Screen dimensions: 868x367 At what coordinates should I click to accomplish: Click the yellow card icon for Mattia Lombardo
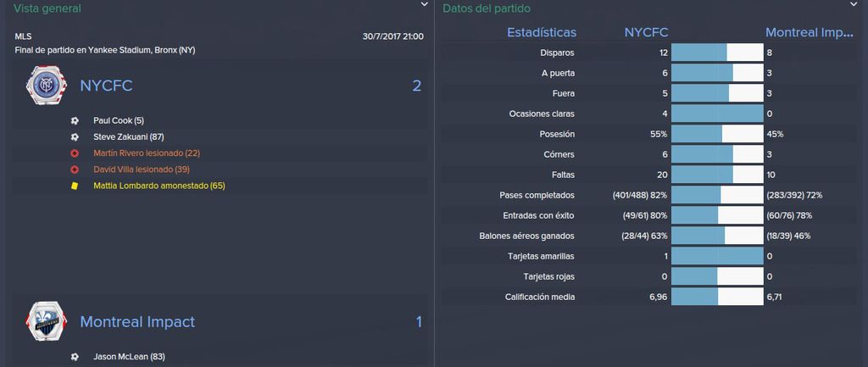coord(75,186)
